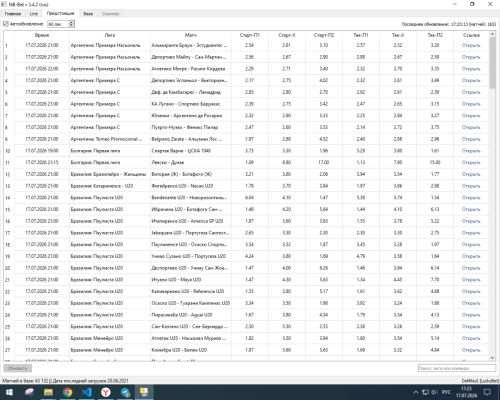Click the 15.00 Тек-П2 value in row 11
This screenshot has width=500, height=400.
(x=435, y=162)
